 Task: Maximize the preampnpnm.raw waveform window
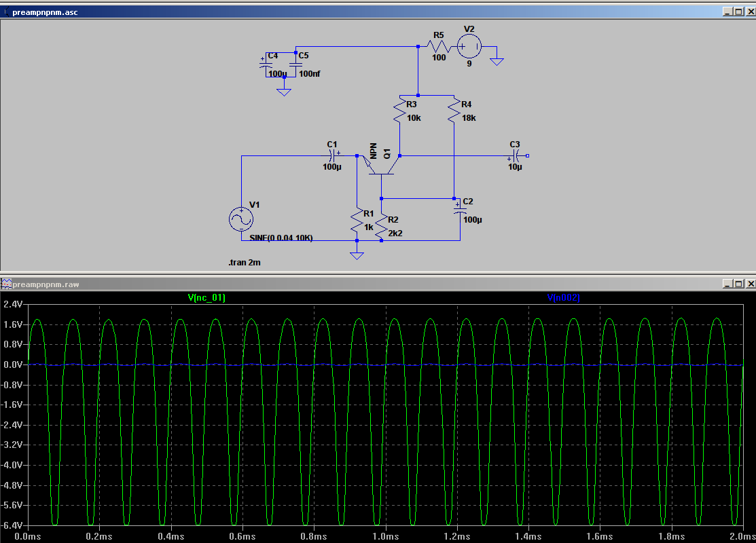pyautogui.click(x=738, y=284)
